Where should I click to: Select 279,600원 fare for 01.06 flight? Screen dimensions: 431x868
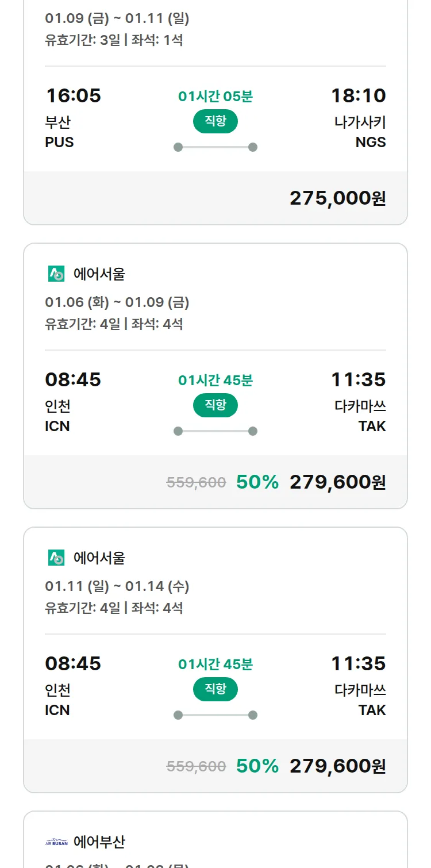pos(337,482)
